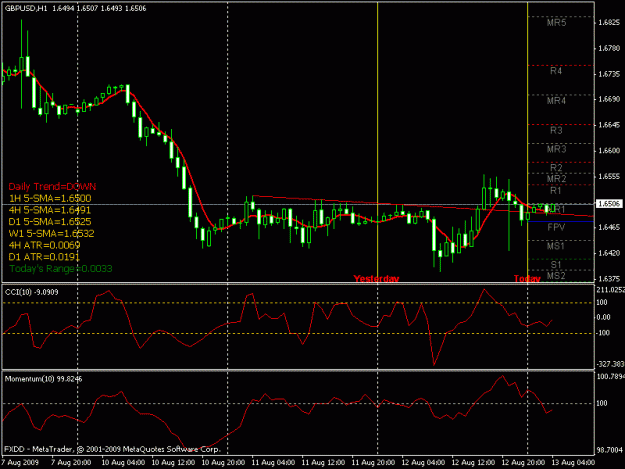625x469 pixels.
Task: Click the 211.0252 CCI axis maximum
Action: pyautogui.click(x=610, y=290)
